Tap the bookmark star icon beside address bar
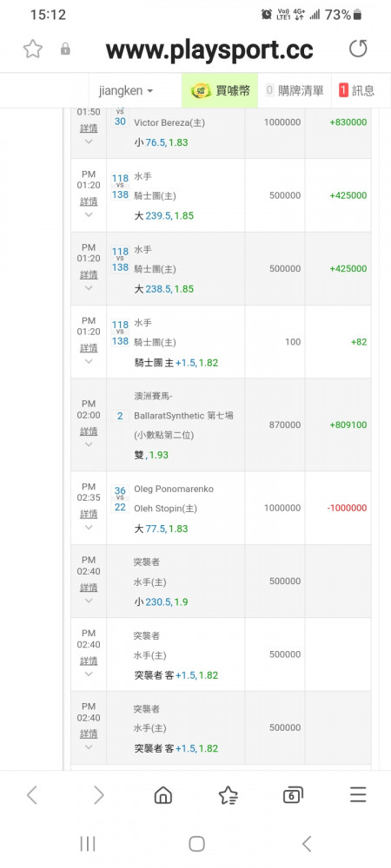 click(33, 49)
